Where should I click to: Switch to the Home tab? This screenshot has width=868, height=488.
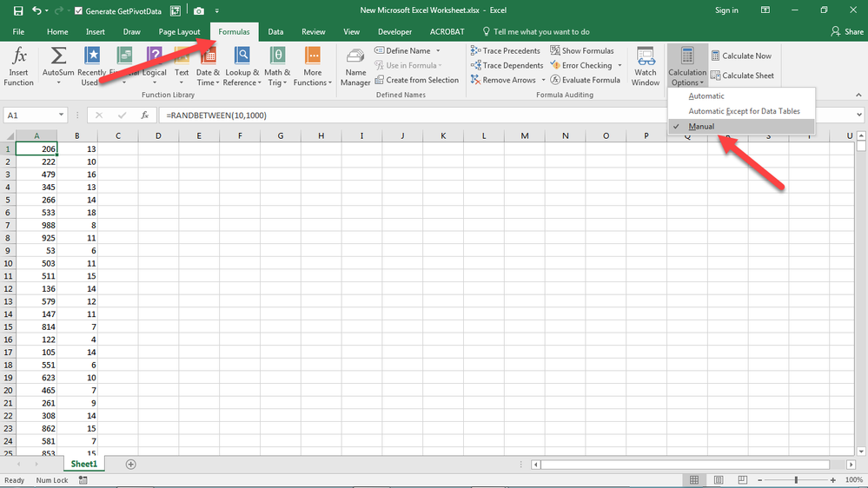(57, 31)
